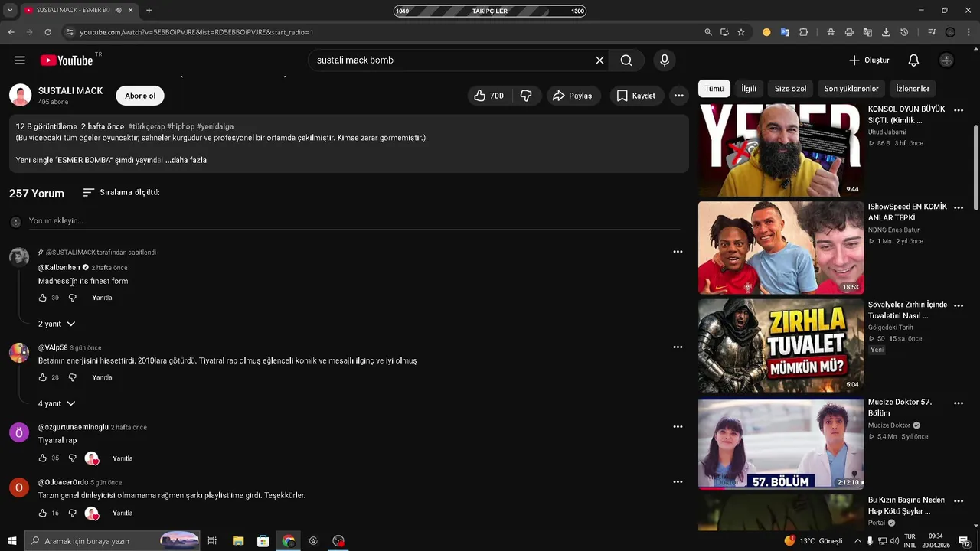Like the video with 700 likes
The height and width of the screenshot is (551, 980).
pos(488,96)
